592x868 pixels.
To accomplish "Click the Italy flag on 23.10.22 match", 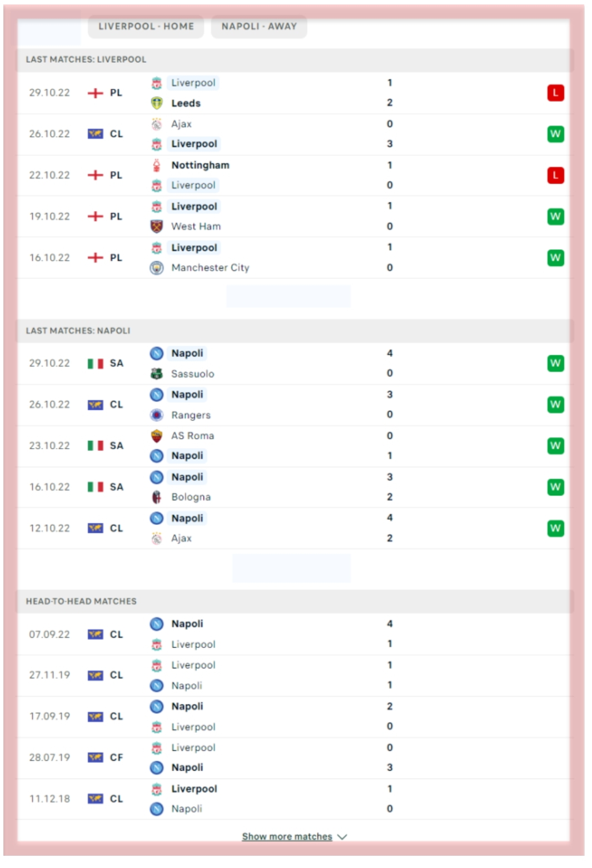I will [95, 446].
